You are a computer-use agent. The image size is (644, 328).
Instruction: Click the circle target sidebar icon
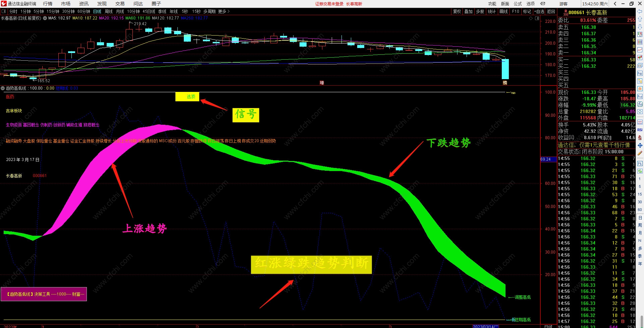640,112
